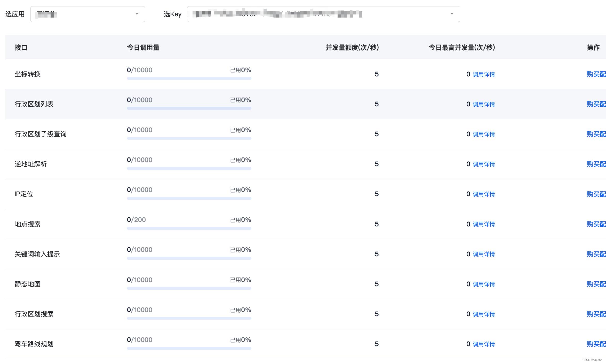This screenshot has height=364, width=606.
Task: Click the 地点搜索 usage progress bar
Action: [x=189, y=228]
